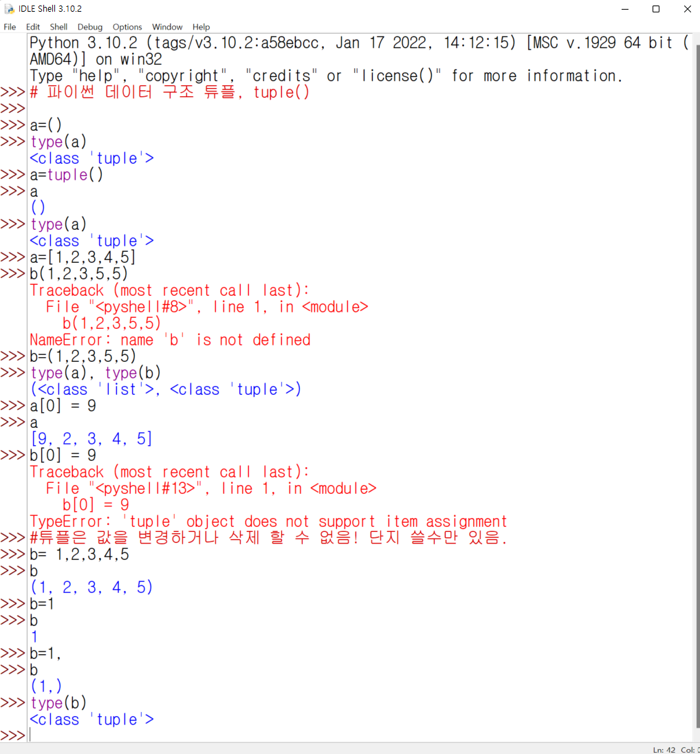Click the vertical scrollbar on the right
The image size is (700, 754).
pyautogui.click(x=697, y=387)
